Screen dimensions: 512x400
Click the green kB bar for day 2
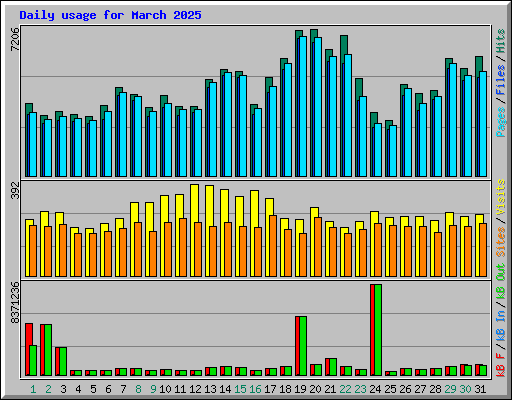[48, 350]
